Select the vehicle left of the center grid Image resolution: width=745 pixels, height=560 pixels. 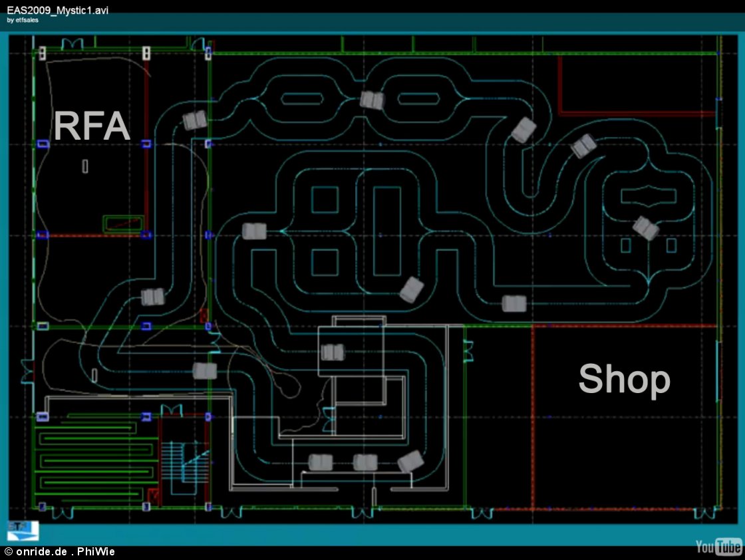(254, 231)
